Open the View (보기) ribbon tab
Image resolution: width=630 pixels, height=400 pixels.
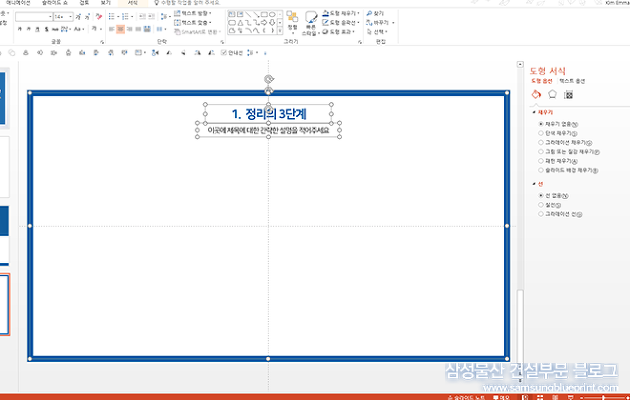[x=106, y=3]
